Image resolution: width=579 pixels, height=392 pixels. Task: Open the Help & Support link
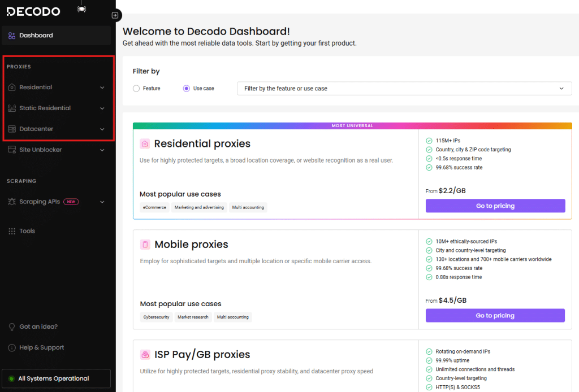(42, 348)
